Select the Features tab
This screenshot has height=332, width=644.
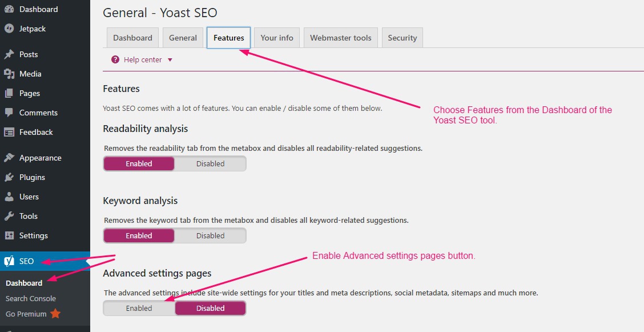click(229, 38)
